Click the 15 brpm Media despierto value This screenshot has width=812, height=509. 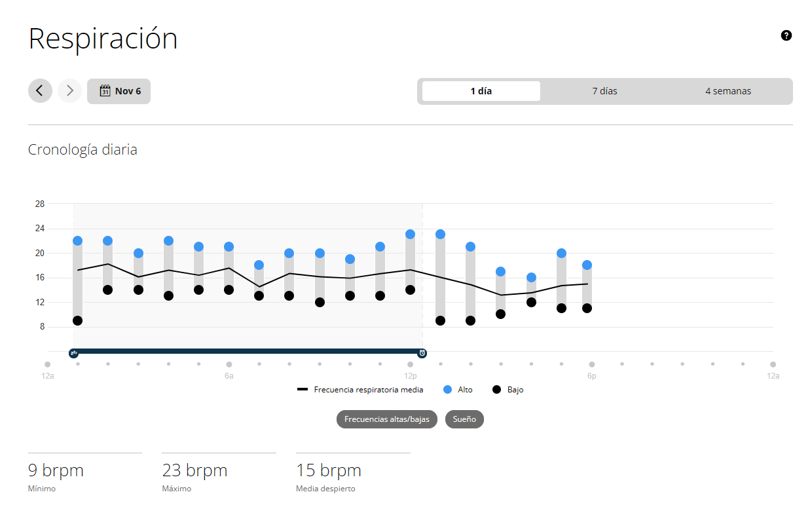(x=328, y=470)
